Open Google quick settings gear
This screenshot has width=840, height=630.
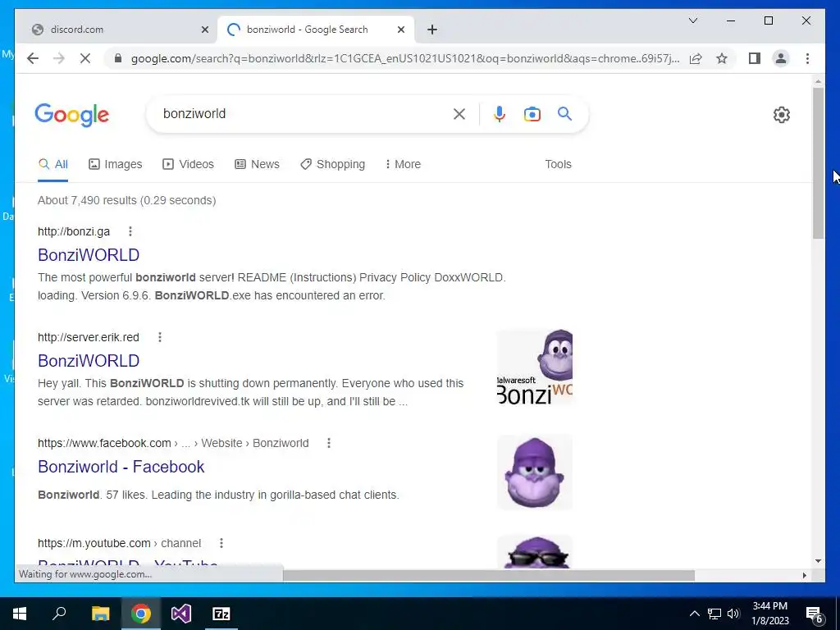782,115
